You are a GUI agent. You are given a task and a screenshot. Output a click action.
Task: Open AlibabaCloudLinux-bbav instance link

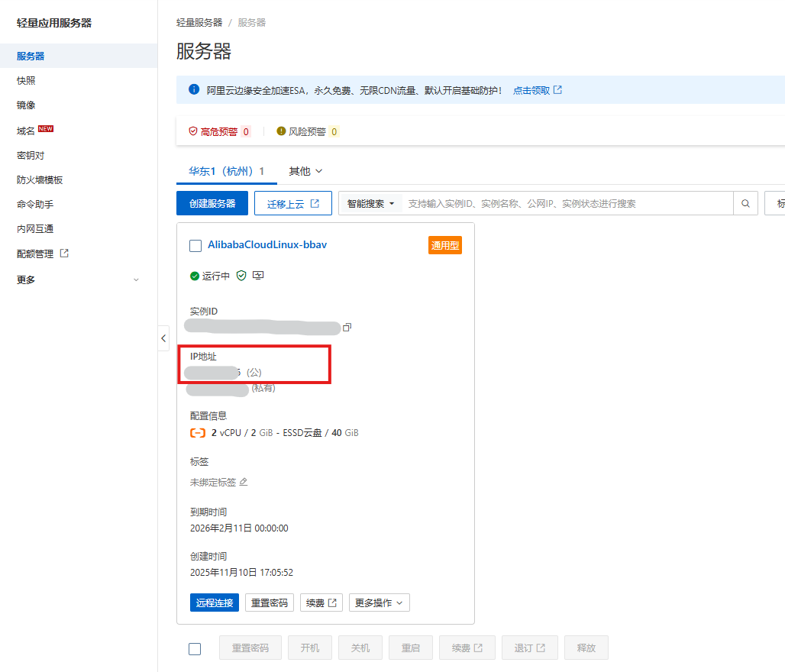tap(267, 244)
